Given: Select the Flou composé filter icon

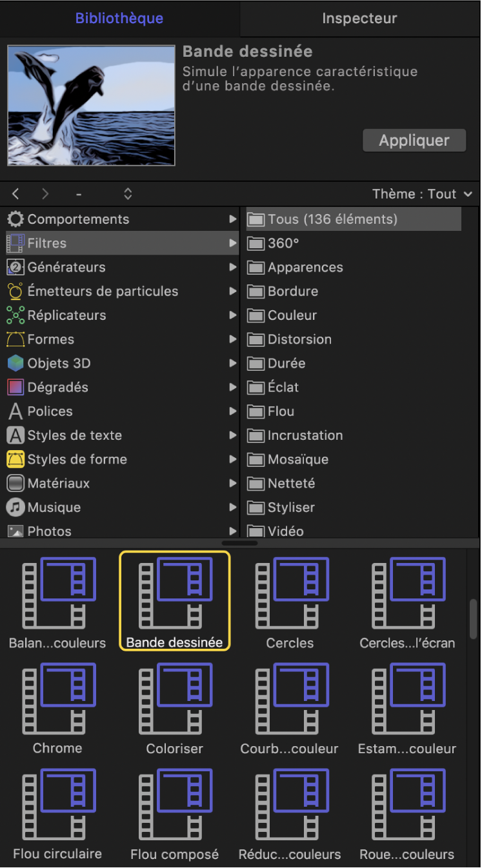Looking at the screenshot, I should coord(174,806).
